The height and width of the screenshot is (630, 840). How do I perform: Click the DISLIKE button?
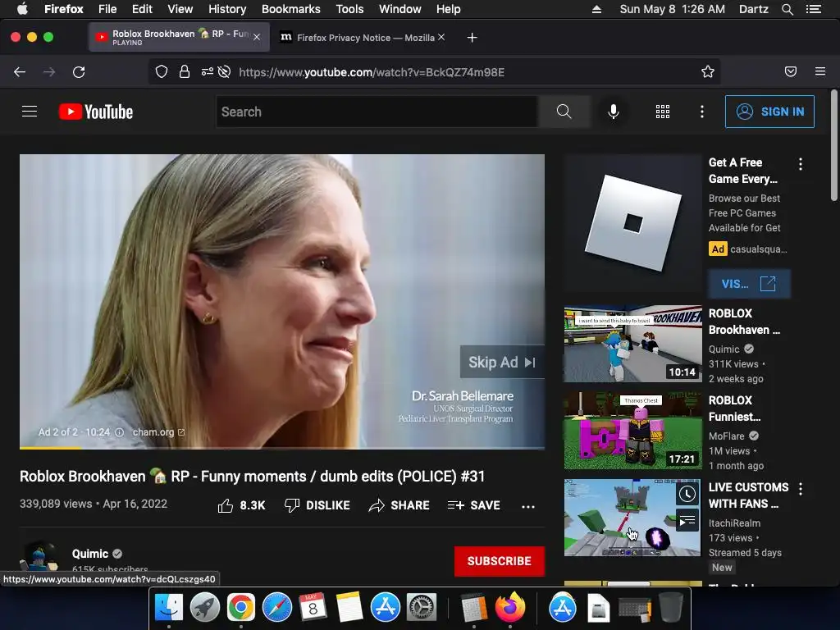click(317, 505)
